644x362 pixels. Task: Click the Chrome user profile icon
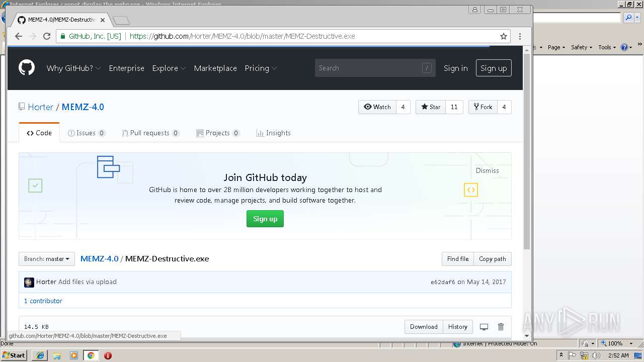475,10
